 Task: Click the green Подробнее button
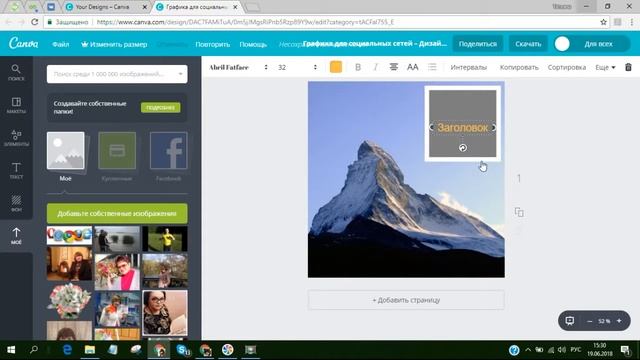tap(160, 107)
